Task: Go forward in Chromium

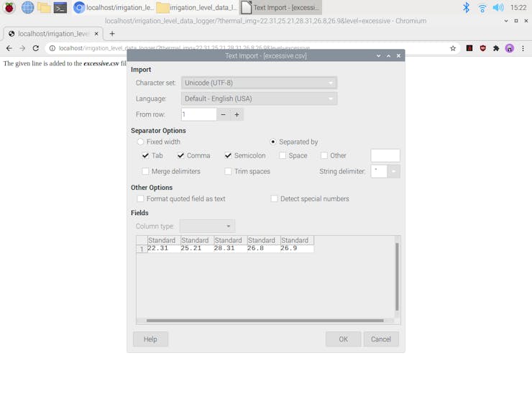Action: click(22, 48)
